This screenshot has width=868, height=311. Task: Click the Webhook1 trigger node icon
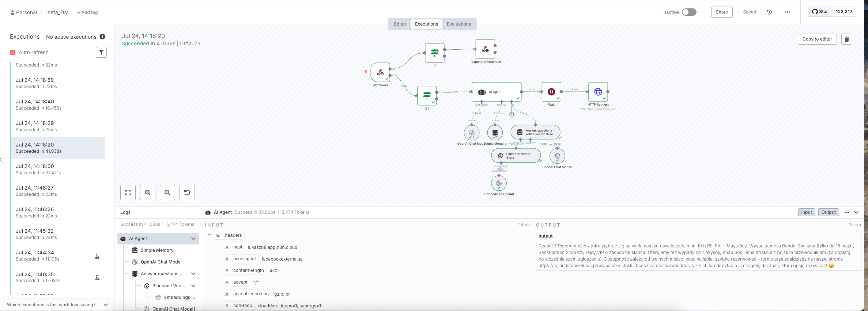[380, 72]
